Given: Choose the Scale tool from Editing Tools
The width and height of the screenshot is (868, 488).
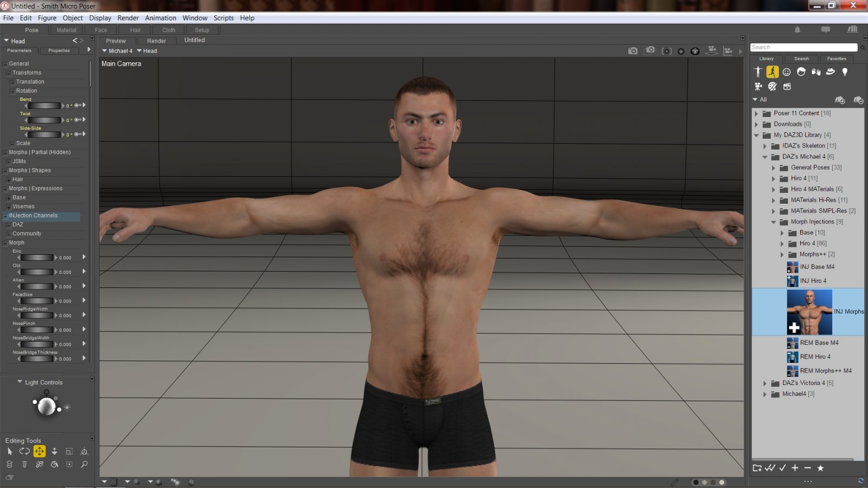Looking at the screenshot, I should click(x=69, y=451).
